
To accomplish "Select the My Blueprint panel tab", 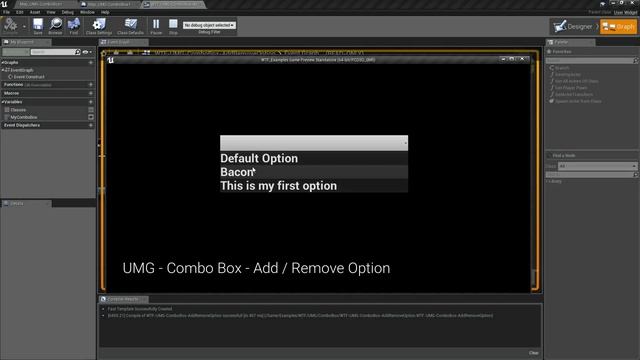I will (x=26, y=42).
